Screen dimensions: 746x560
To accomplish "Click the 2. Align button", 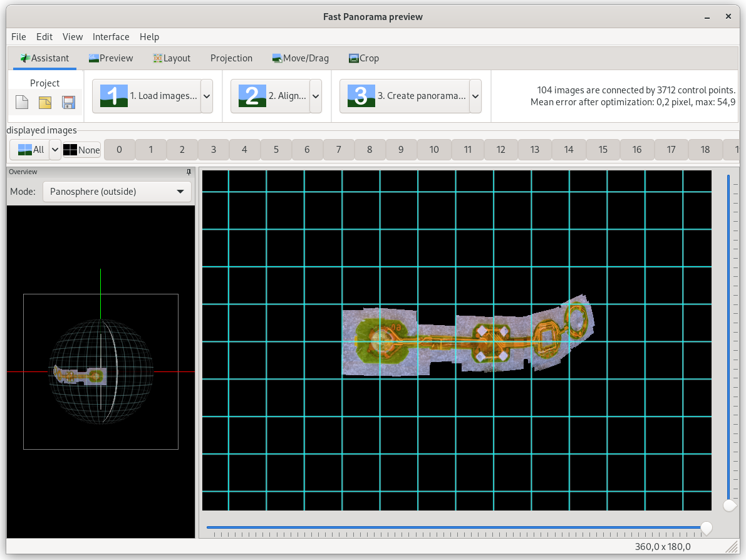I will pyautogui.click(x=271, y=96).
